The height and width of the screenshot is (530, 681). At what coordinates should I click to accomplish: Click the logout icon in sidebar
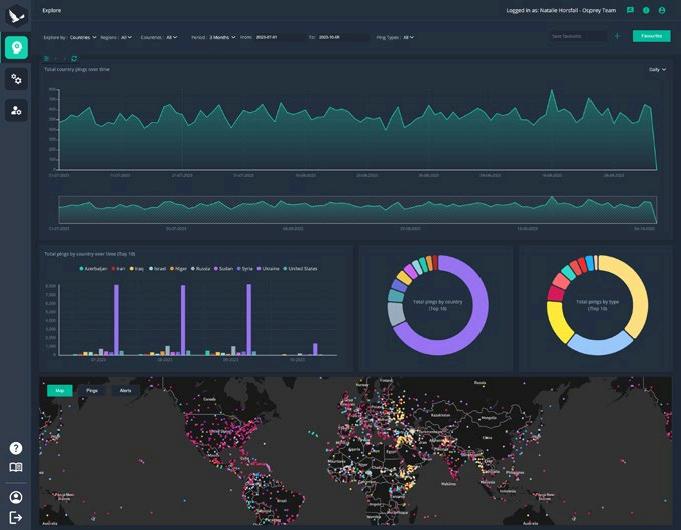16,517
